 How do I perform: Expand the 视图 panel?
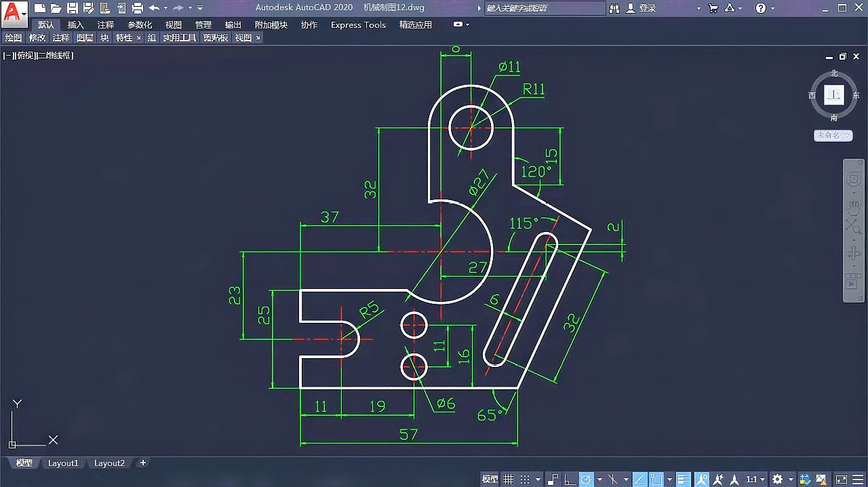pyautogui.click(x=248, y=38)
